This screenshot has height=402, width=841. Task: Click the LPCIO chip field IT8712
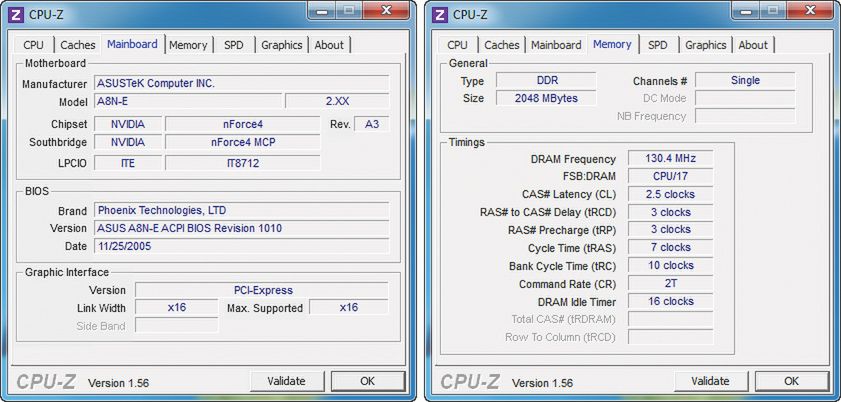coord(243,163)
